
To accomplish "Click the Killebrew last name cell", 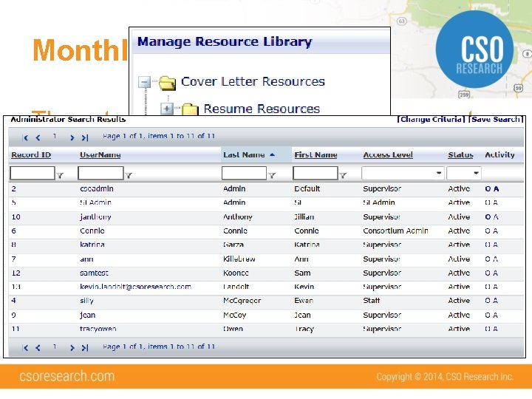I will click(239, 259).
